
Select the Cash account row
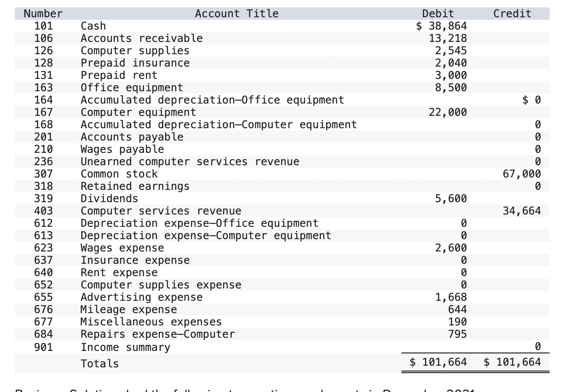click(93, 26)
